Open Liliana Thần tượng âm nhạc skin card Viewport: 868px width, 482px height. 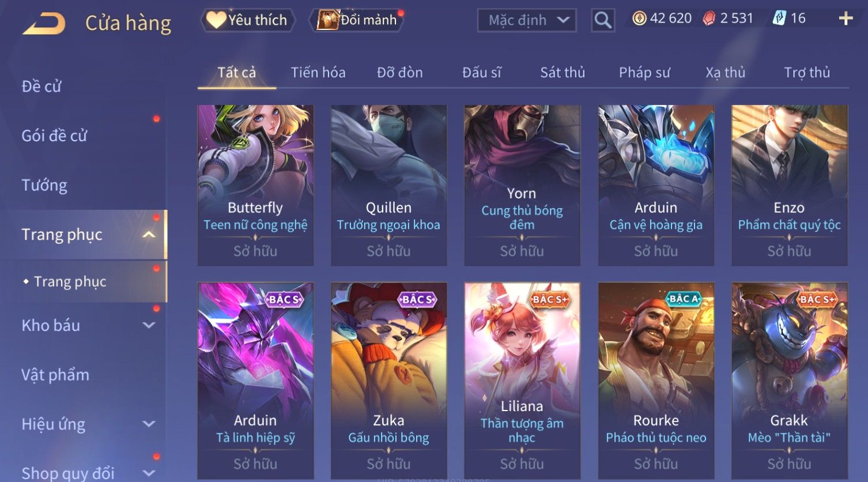pos(522,381)
